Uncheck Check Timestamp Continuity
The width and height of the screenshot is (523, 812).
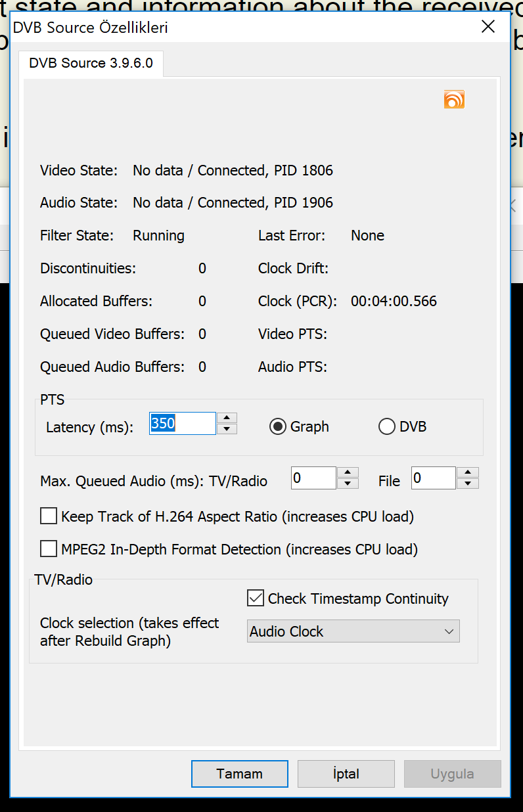[x=256, y=598]
